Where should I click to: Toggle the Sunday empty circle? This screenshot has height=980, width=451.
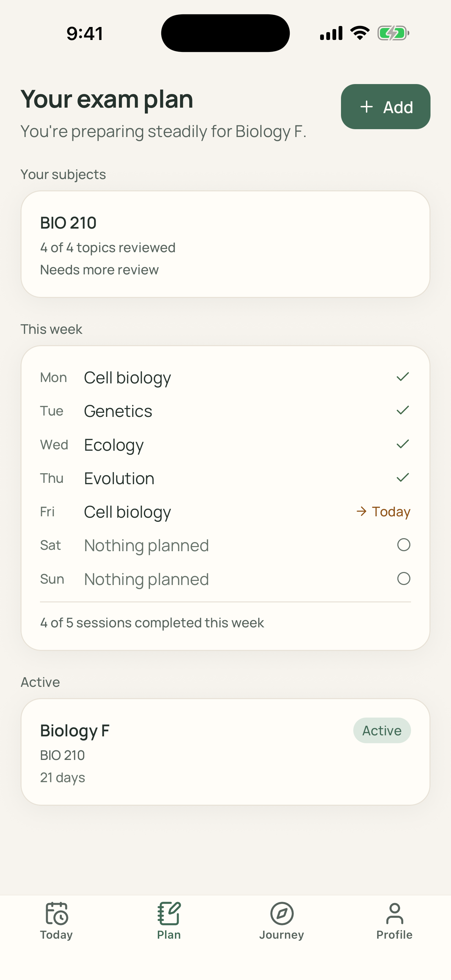(404, 579)
